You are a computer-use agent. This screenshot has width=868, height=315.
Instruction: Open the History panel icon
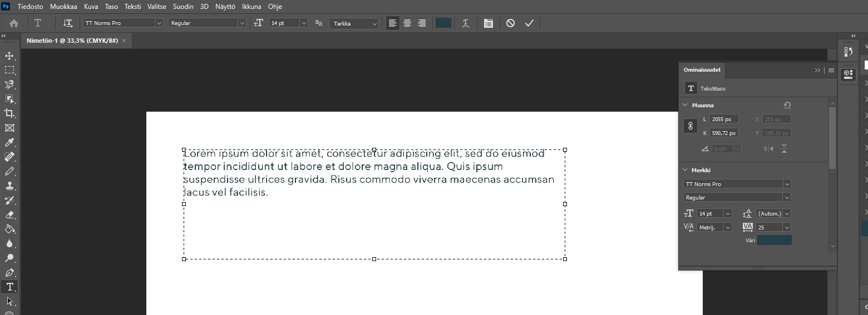(x=848, y=52)
